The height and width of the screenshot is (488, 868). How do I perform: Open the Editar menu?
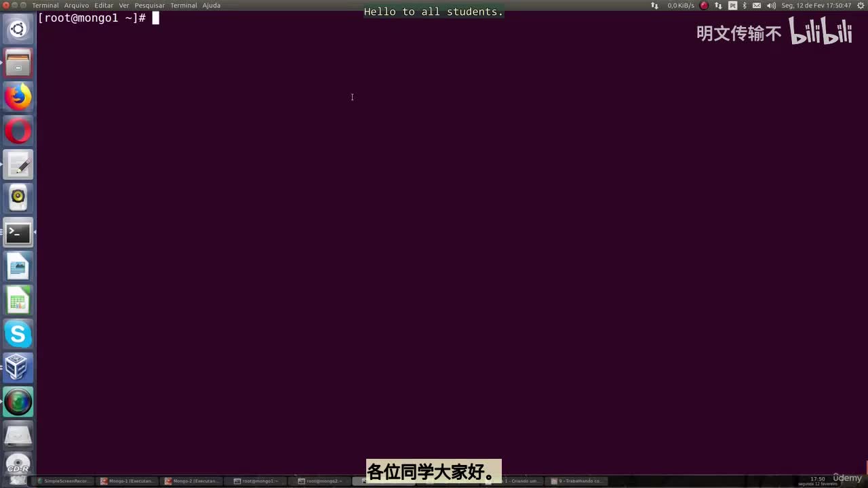(104, 5)
